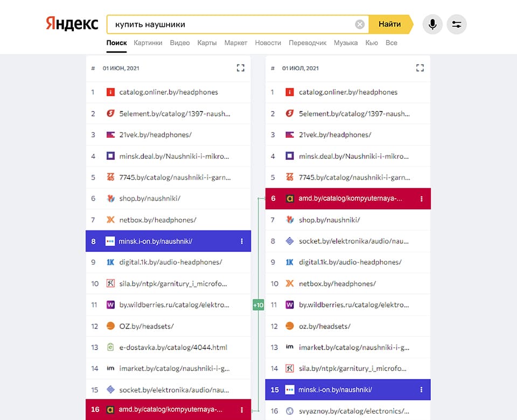Image resolution: width=517 pixels, height=420 pixels.
Task: Click netbox favicon in June column
Action: pyautogui.click(x=110, y=220)
